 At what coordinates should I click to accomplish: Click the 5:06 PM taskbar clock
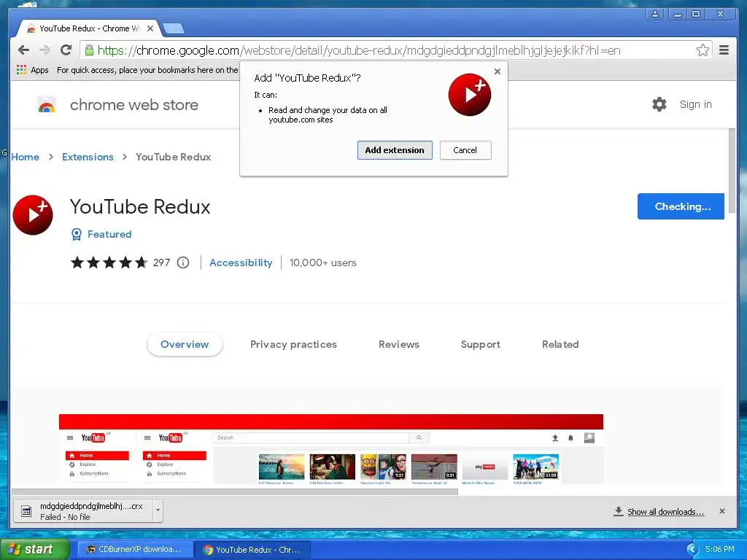point(720,549)
